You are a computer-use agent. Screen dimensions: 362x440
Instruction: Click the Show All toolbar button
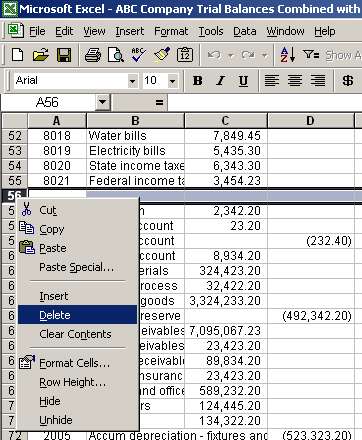point(343,55)
